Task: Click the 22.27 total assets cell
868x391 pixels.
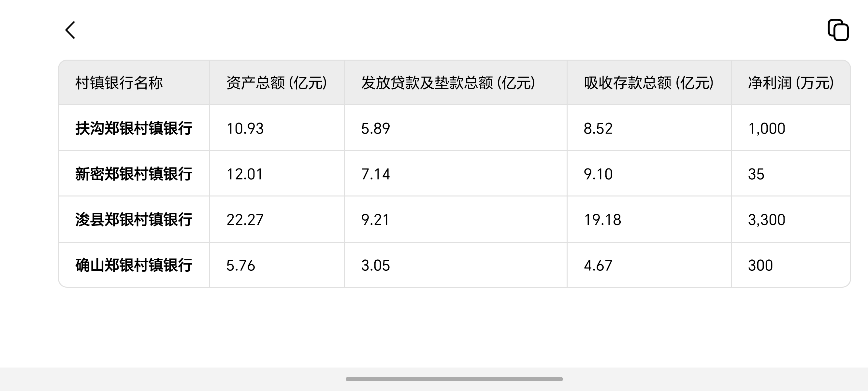Action: tap(245, 220)
